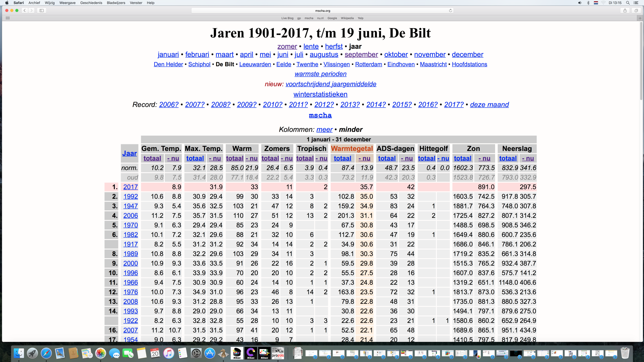Open Apple menu
This screenshot has height=362, width=644.
(7, 3)
